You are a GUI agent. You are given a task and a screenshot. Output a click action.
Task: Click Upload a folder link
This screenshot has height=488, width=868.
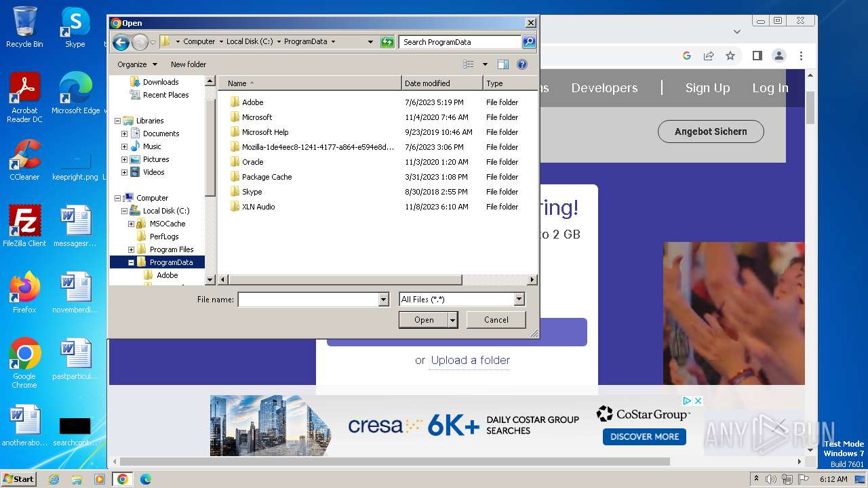point(471,361)
